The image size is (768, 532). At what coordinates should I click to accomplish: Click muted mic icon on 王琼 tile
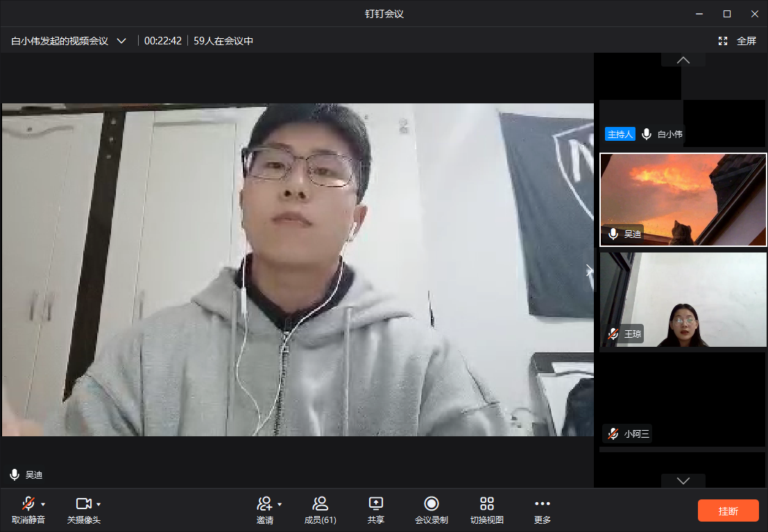click(613, 334)
